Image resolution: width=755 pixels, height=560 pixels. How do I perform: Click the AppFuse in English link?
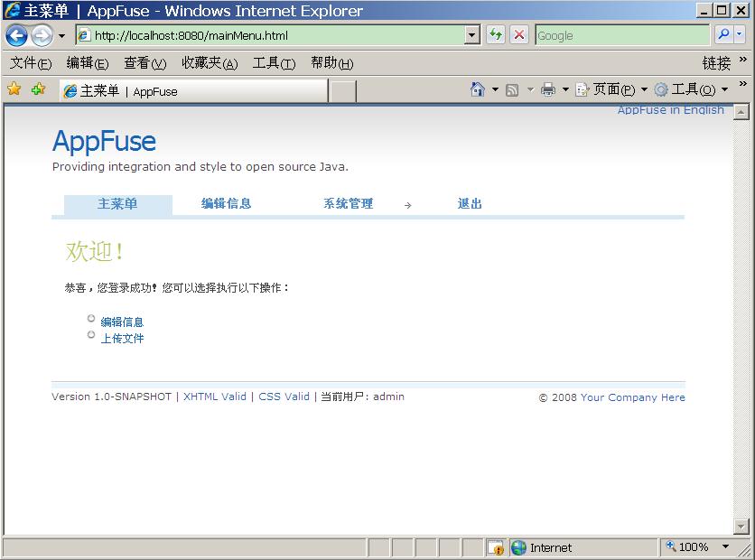coord(671,110)
